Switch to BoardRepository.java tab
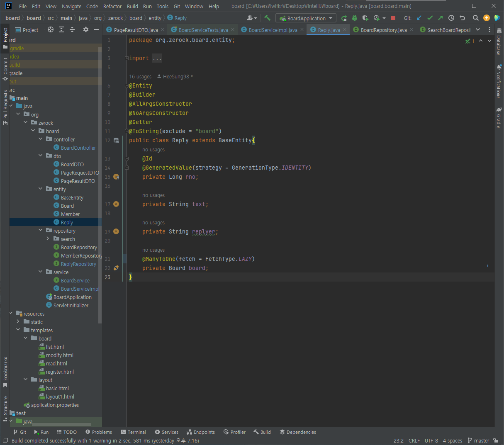Screen dimensions: 504x445 383,30
